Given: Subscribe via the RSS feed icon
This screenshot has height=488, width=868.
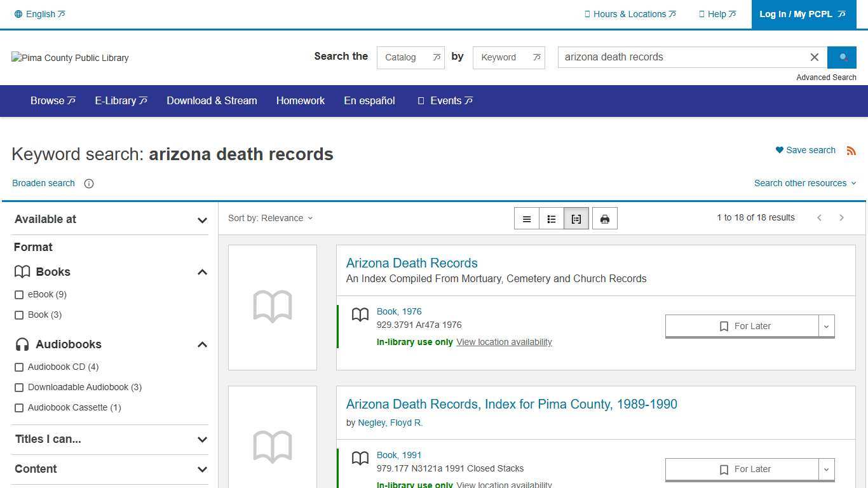Looking at the screenshot, I should point(851,150).
